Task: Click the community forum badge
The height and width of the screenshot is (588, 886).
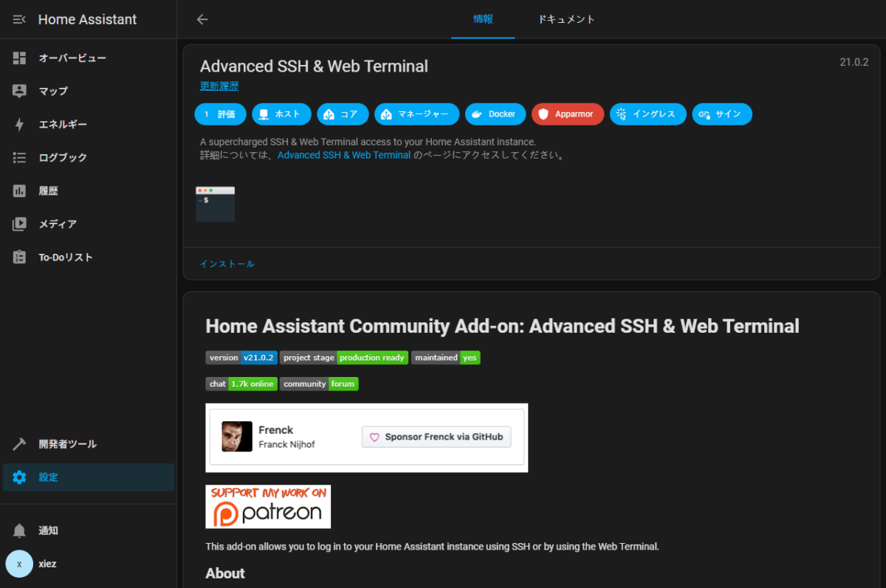Action: click(x=319, y=384)
